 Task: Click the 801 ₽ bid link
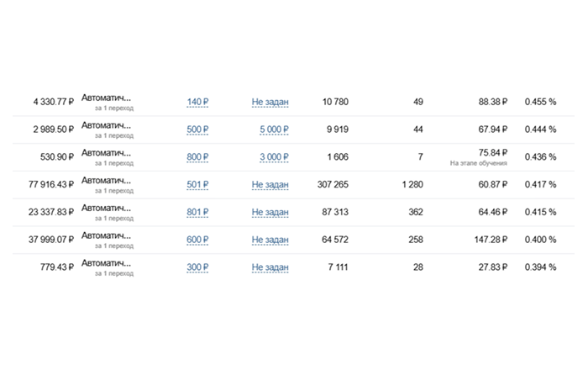(197, 213)
